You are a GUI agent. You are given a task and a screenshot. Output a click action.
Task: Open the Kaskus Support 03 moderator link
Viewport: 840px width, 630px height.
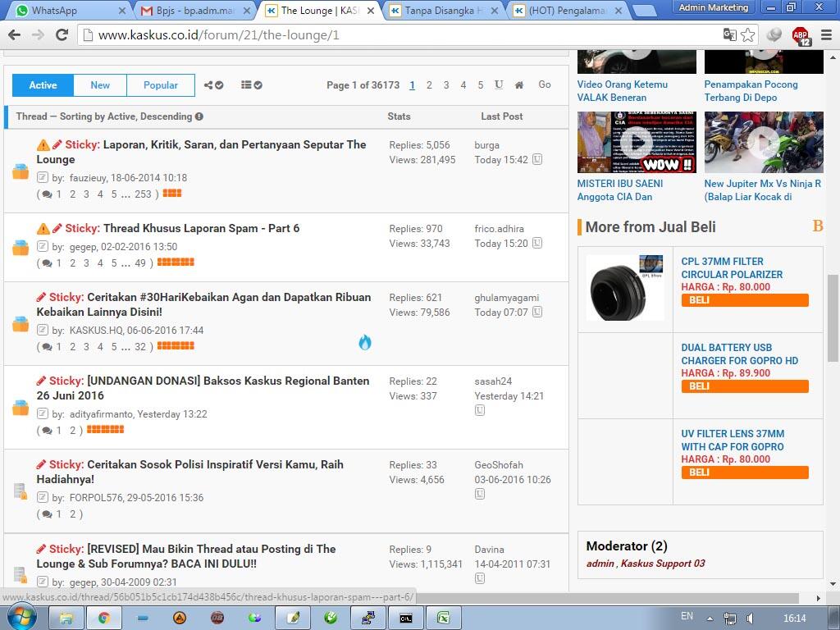(x=663, y=564)
